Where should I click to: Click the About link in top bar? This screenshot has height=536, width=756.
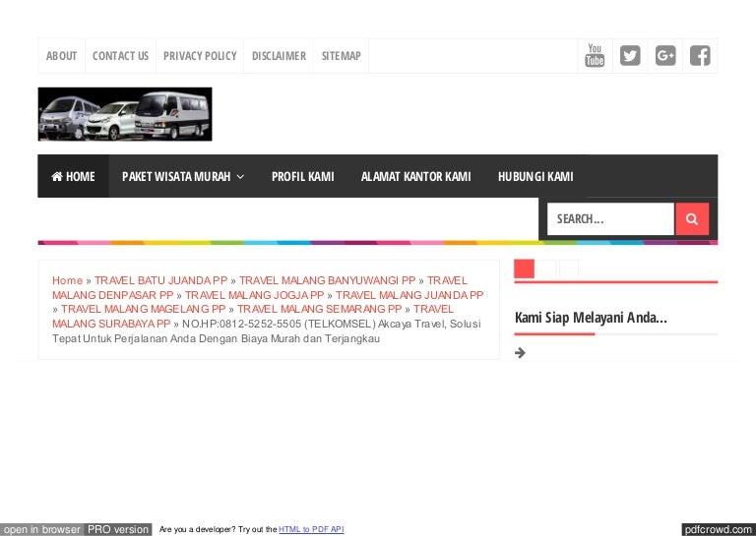pyautogui.click(x=61, y=56)
